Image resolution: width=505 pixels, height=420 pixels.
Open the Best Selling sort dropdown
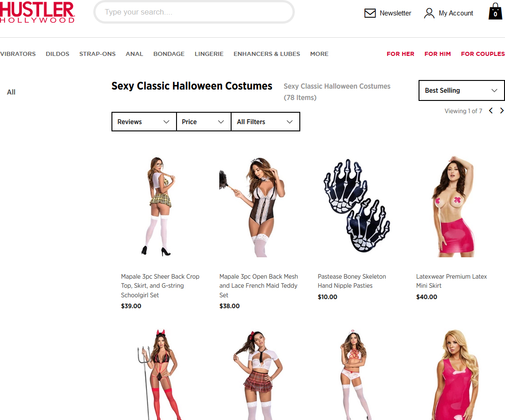(461, 90)
